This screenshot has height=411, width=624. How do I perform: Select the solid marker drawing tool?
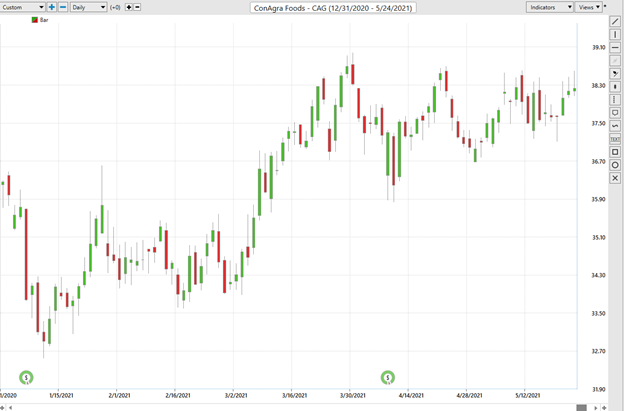615,87
